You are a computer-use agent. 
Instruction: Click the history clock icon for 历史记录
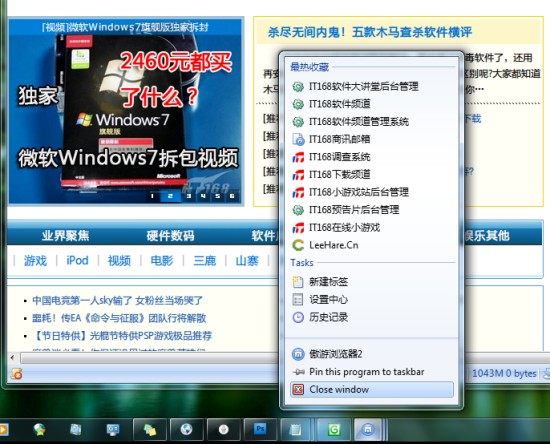[x=298, y=317]
